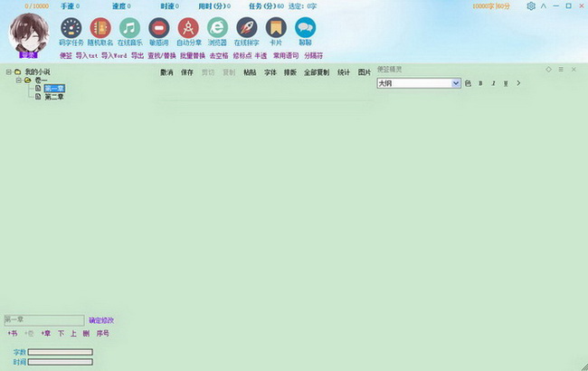This screenshot has height=371, width=588.
Task: Click 粘贴 paste in editor toolbar
Action: click(x=250, y=72)
